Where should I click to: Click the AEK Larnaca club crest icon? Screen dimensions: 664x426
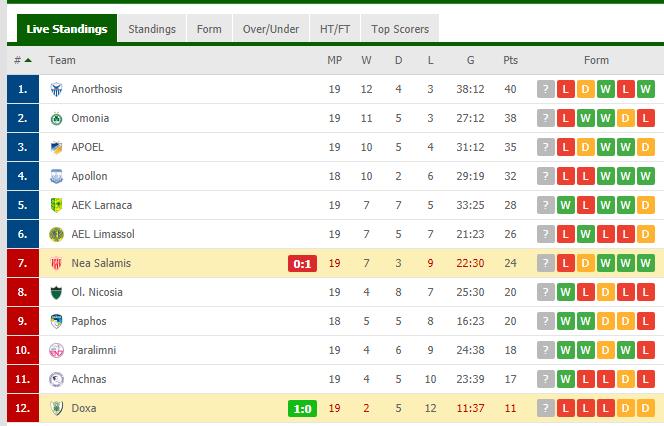tap(56, 205)
